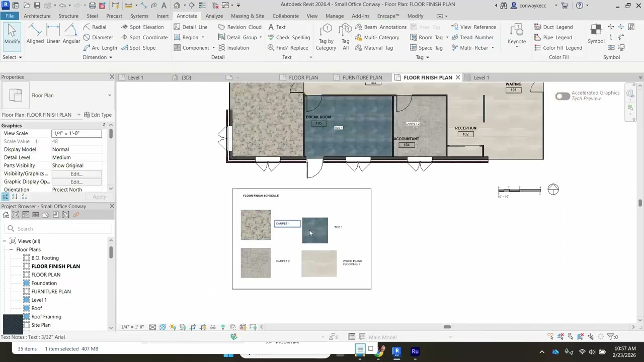Click the Edit Type button

(x=98, y=115)
